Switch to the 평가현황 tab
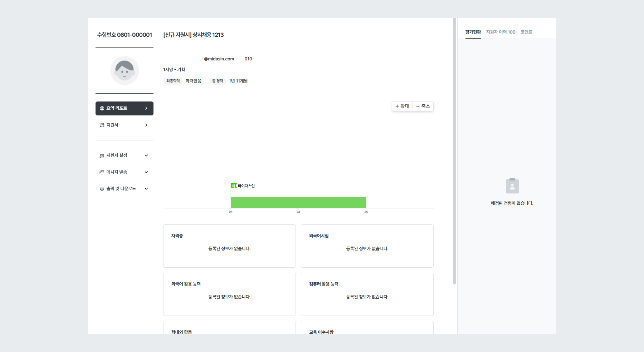This screenshot has width=644, height=352. [x=473, y=32]
